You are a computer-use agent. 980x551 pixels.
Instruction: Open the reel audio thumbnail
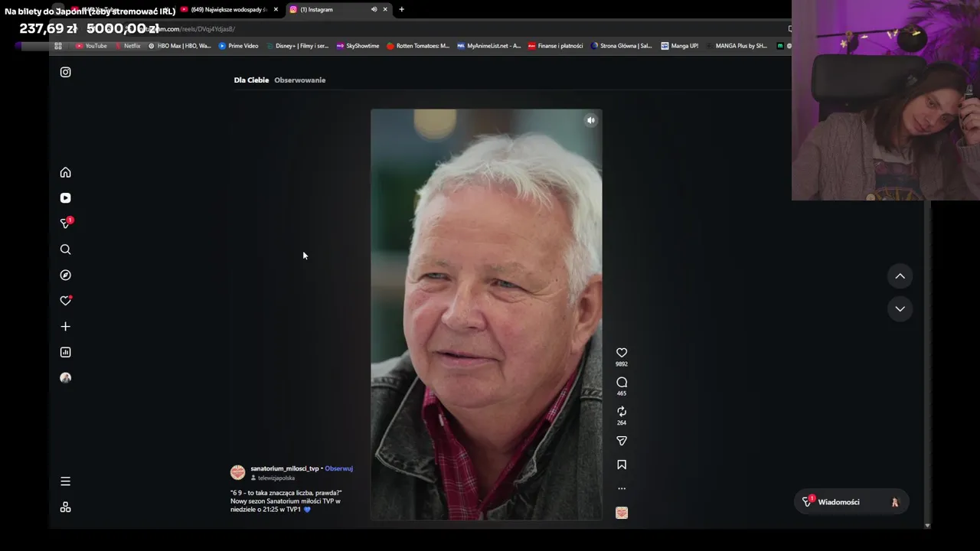622,513
